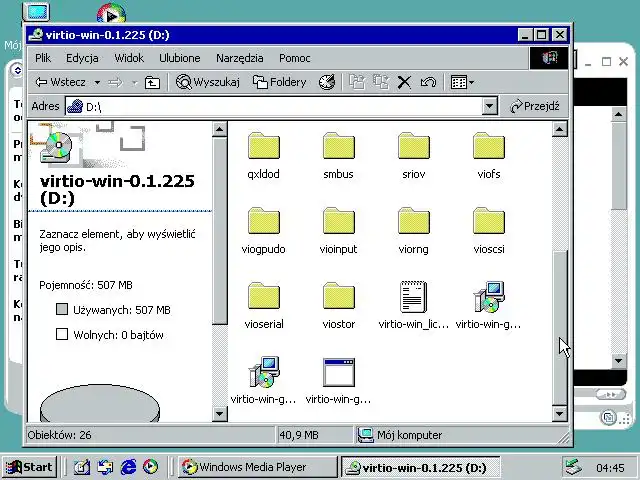
Task: Launch Outlook Express from the quick launch bar
Action: pyautogui.click(x=105, y=467)
